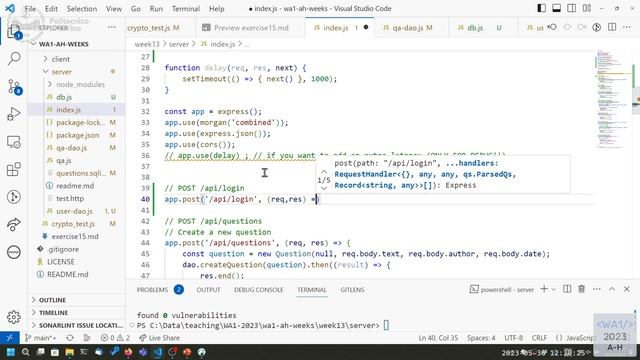Open Source Control view in activity bar
The image size is (640, 360).
point(14,87)
